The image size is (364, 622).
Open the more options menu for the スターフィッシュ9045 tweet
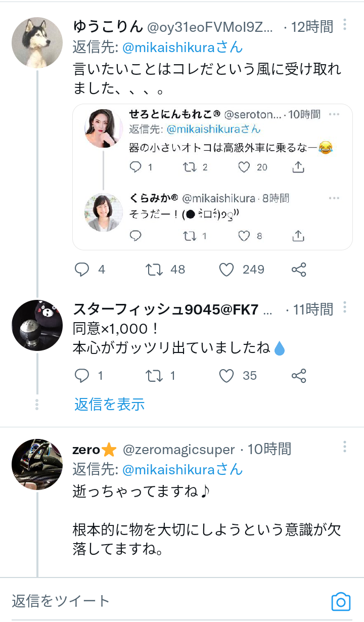(x=345, y=307)
